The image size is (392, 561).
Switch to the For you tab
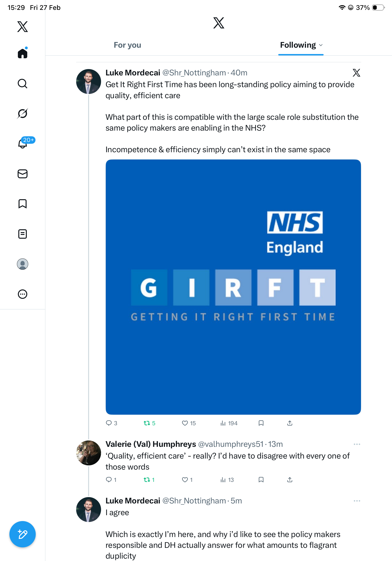tap(127, 45)
